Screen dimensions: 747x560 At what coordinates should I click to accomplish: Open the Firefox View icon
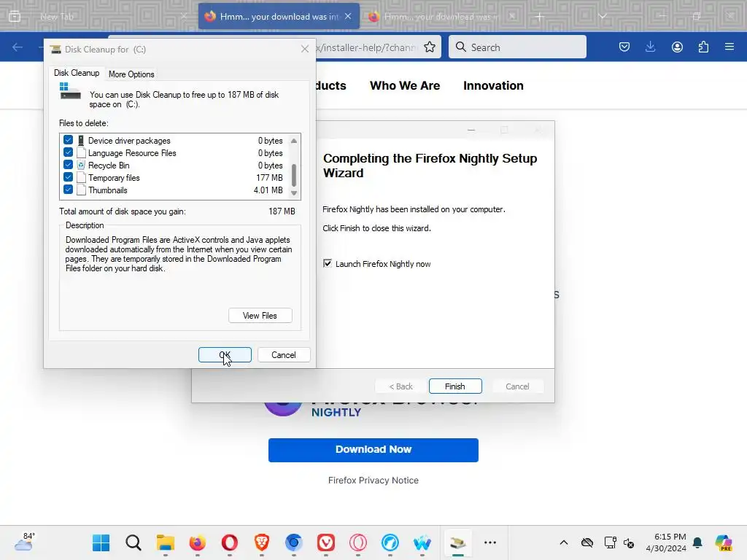pyautogui.click(x=15, y=17)
